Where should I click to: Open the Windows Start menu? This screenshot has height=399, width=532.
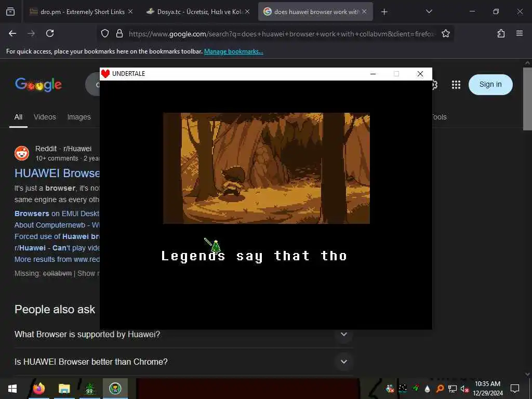[12, 389]
